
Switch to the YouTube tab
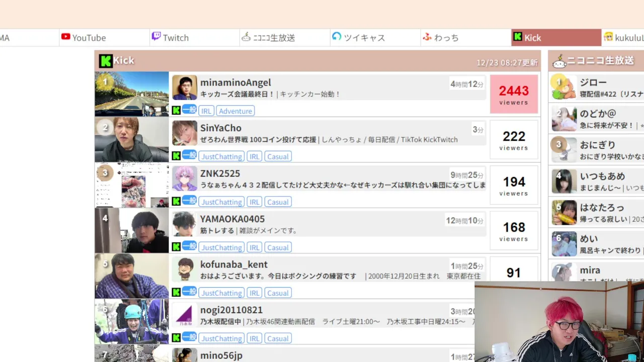click(104, 38)
